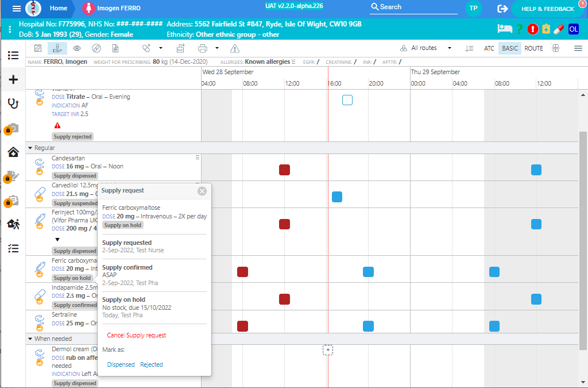This screenshot has width=588, height=388.
Task: Open the All routes dropdown
Action: 425,48
